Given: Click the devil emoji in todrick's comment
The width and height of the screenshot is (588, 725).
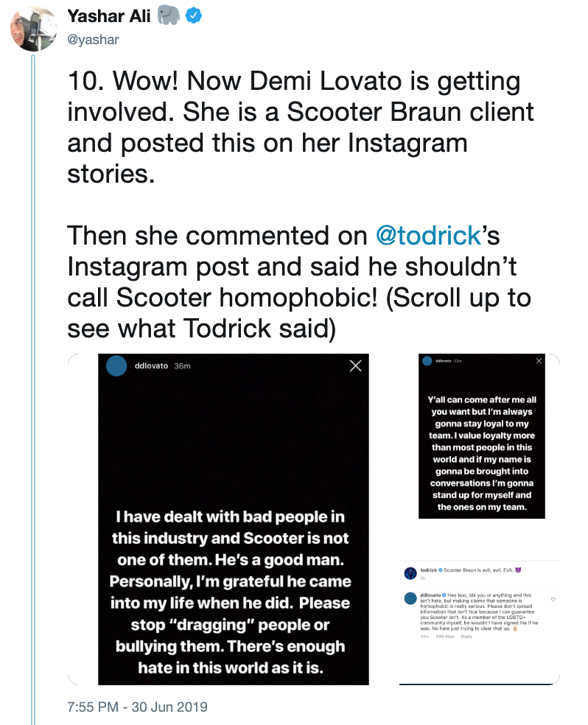Looking at the screenshot, I should [518, 570].
